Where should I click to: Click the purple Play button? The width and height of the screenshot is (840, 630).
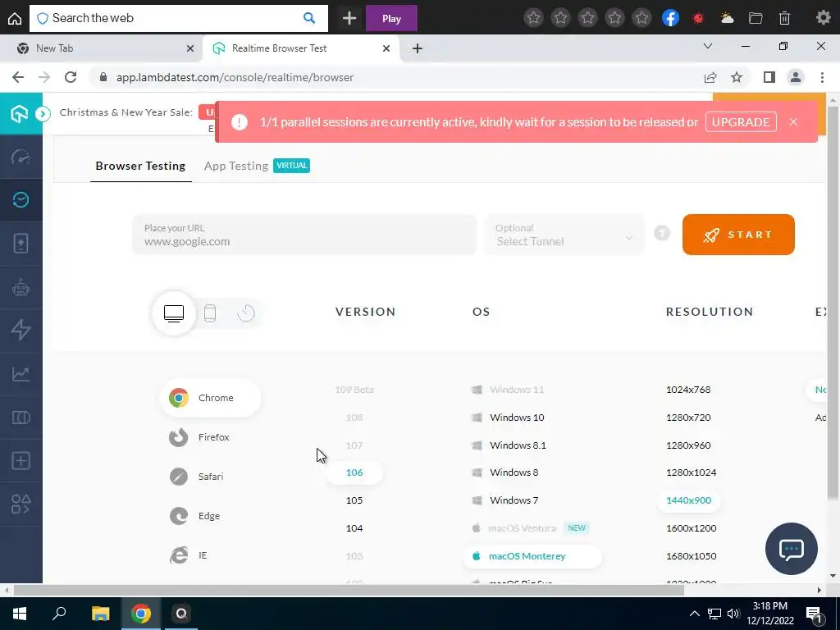pyautogui.click(x=391, y=18)
